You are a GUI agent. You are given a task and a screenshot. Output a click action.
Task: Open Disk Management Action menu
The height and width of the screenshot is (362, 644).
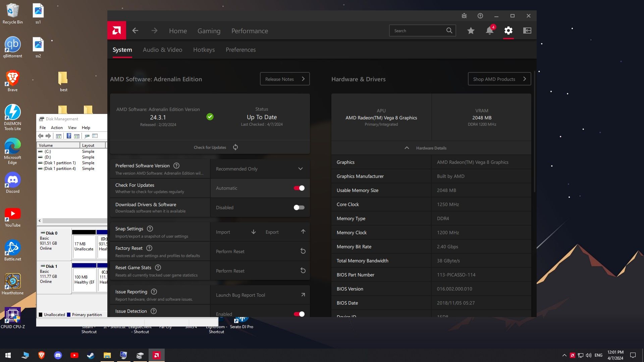[x=57, y=128]
